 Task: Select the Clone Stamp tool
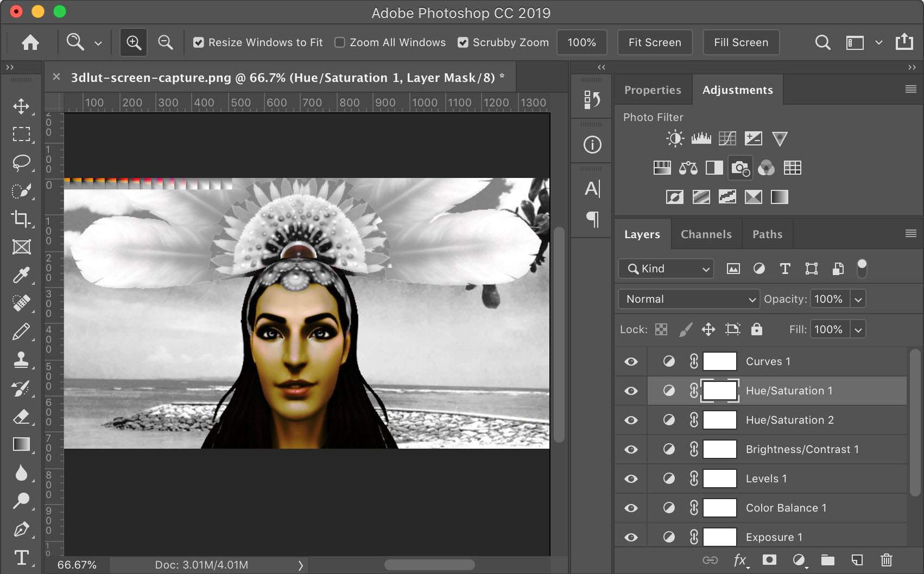22,360
